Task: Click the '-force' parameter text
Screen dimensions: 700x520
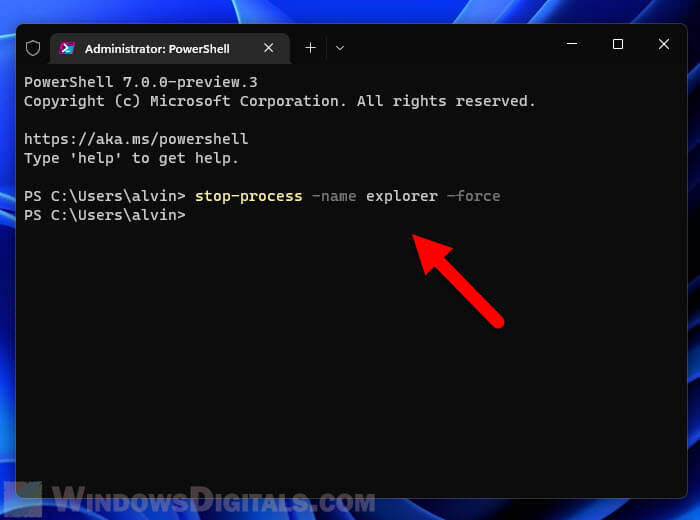Action: pos(474,196)
